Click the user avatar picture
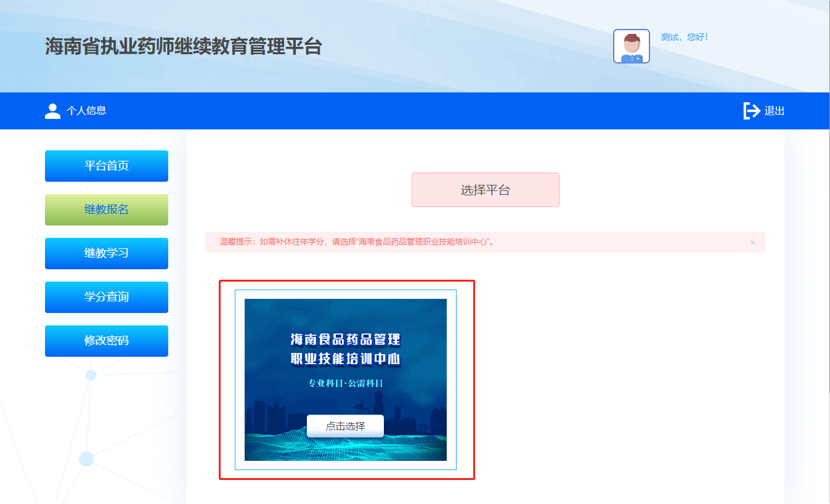This screenshot has height=504, width=830. click(631, 46)
